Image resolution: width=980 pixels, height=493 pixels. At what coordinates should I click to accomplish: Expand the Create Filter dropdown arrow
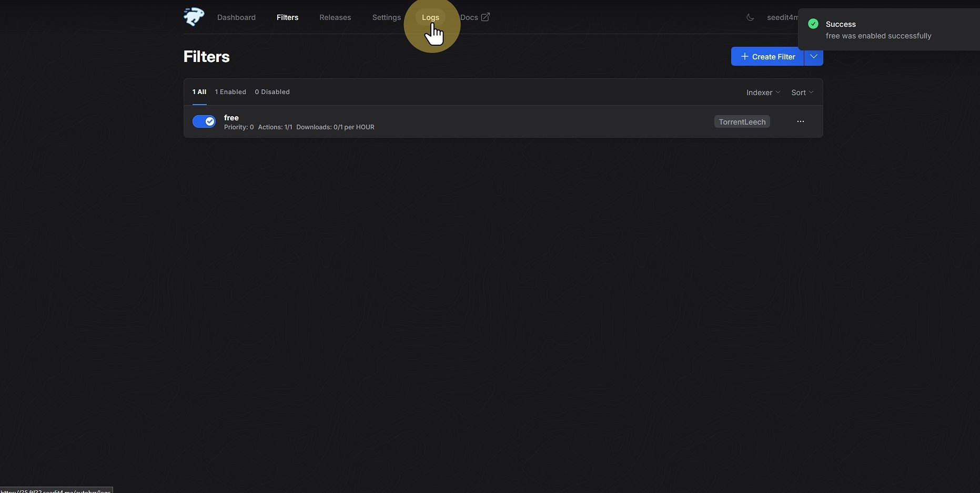pyautogui.click(x=814, y=56)
